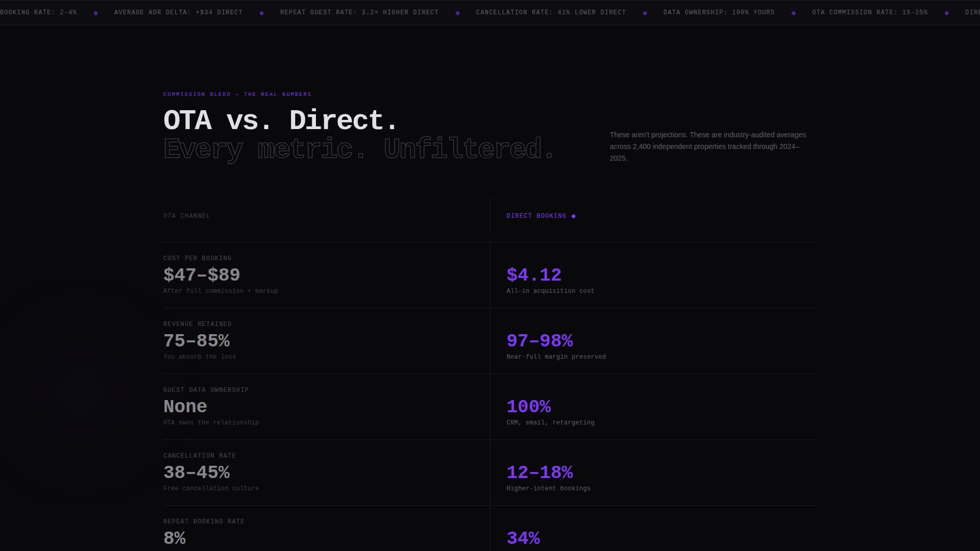Click diamond separator before Repeat Guest Rate
The width and height of the screenshot is (980, 551).
click(261, 13)
